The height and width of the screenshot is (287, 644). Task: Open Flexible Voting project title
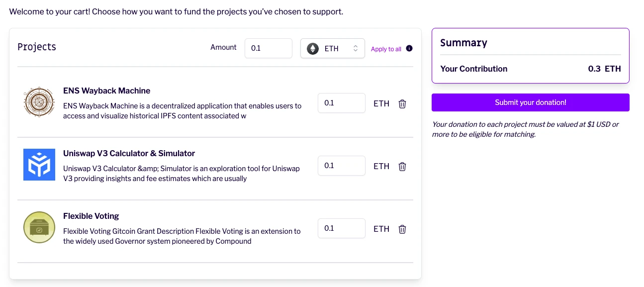tap(91, 216)
